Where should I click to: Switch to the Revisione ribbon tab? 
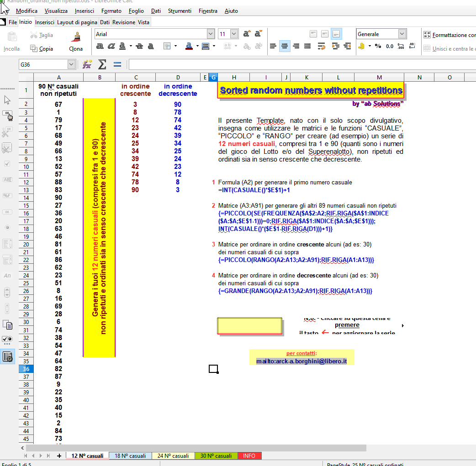click(x=124, y=22)
